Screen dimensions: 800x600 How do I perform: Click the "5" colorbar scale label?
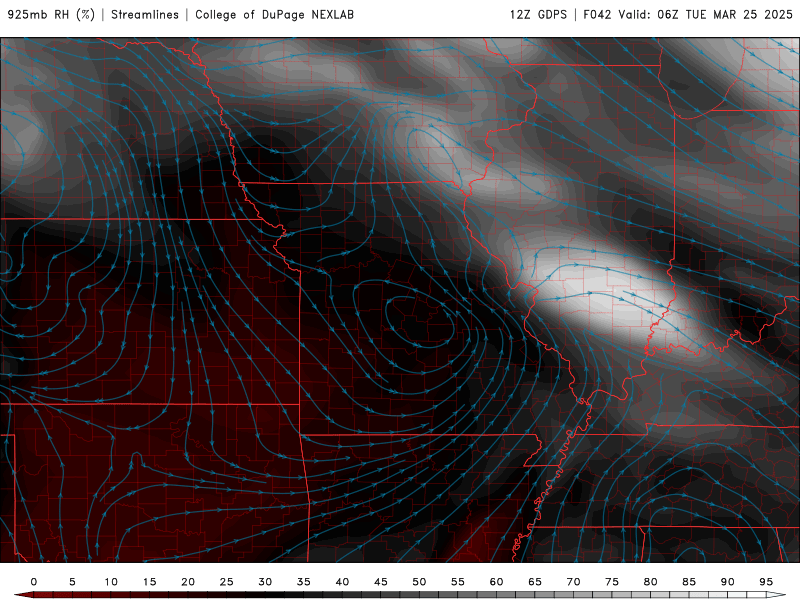click(x=72, y=582)
